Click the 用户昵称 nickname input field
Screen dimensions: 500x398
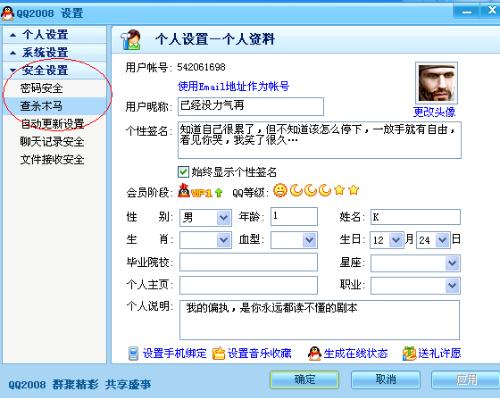point(251,106)
